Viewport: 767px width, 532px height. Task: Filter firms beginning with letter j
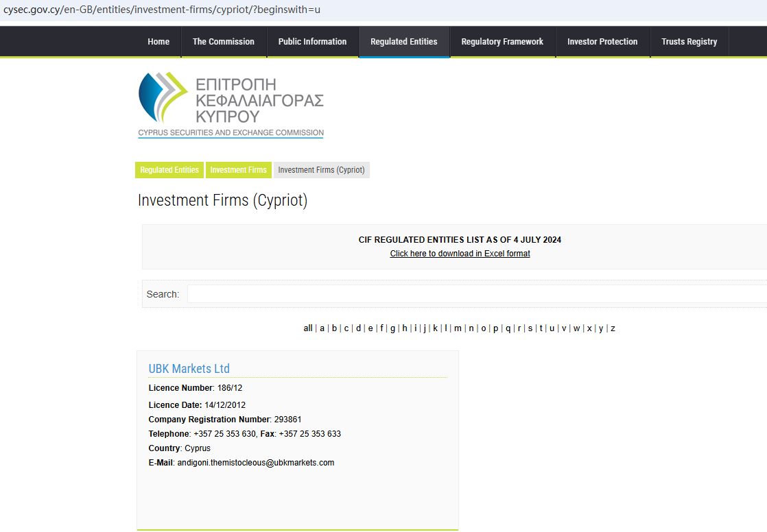[425, 328]
